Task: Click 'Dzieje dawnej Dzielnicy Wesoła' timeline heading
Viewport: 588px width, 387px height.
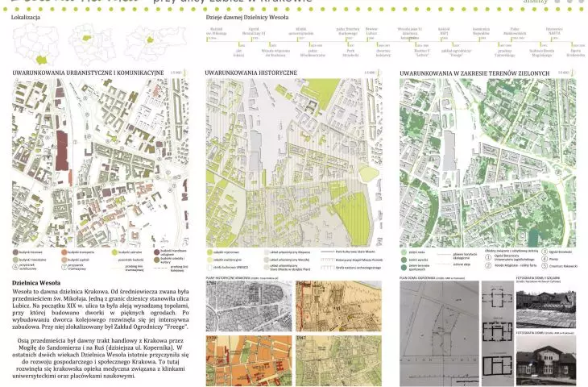Action: pos(246,17)
